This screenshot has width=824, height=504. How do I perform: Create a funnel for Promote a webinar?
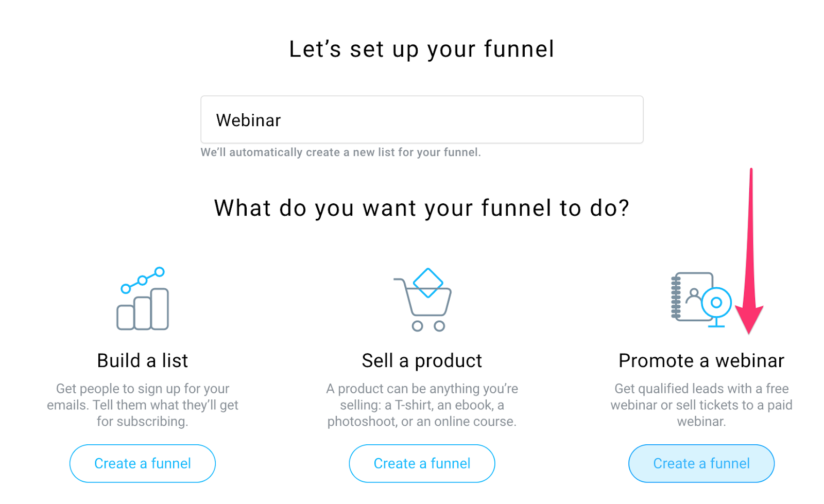tap(701, 463)
